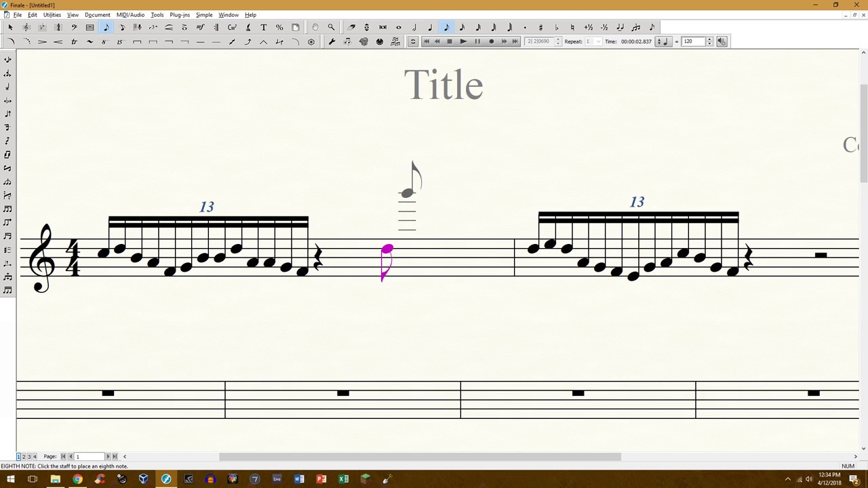The image size is (868, 488).
Task: Select the Text tool
Action: [x=264, y=27]
